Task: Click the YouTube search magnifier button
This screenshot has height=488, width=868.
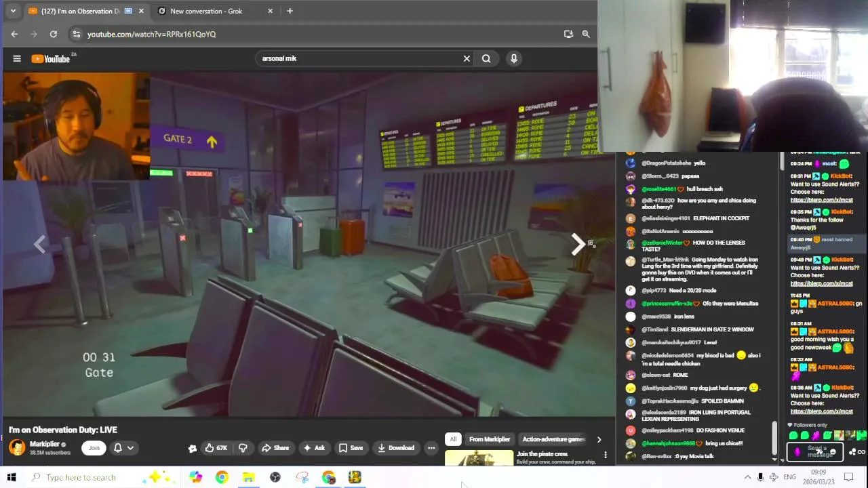Action: click(x=486, y=58)
